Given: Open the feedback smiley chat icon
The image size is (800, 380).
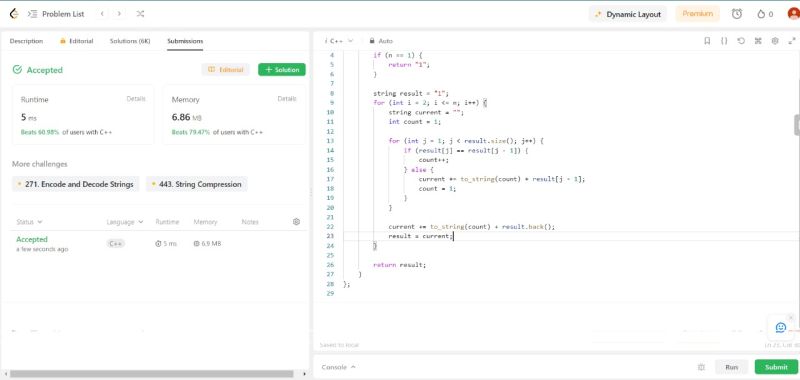Looking at the screenshot, I should pos(781,327).
